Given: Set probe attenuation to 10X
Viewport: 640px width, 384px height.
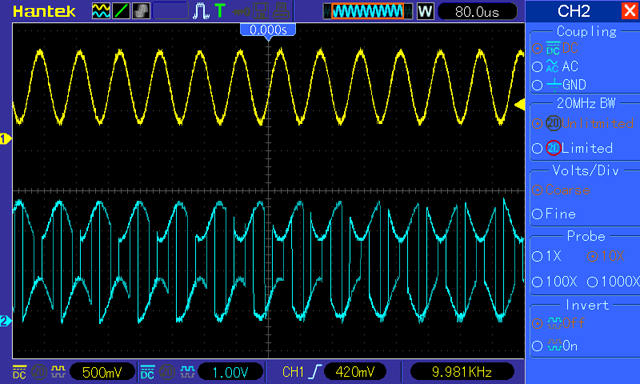Looking at the screenshot, I should pos(606,256).
